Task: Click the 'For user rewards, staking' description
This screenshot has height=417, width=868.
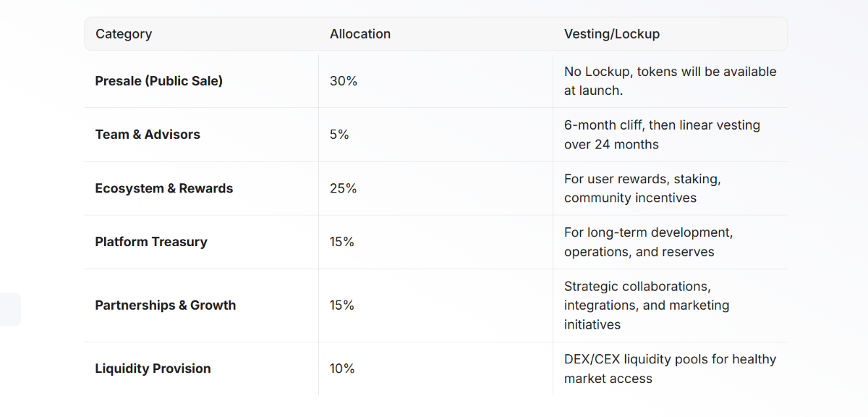Action: [642, 179]
